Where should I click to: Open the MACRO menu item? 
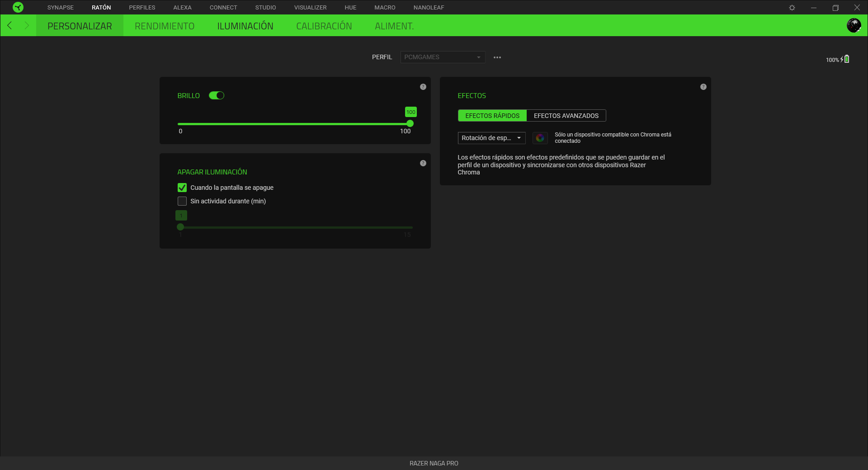click(x=385, y=7)
